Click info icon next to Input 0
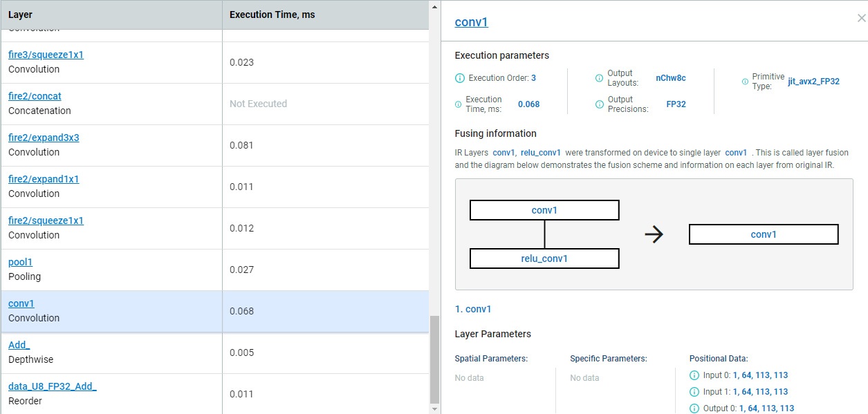This screenshot has height=414, width=868. (694, 375)
